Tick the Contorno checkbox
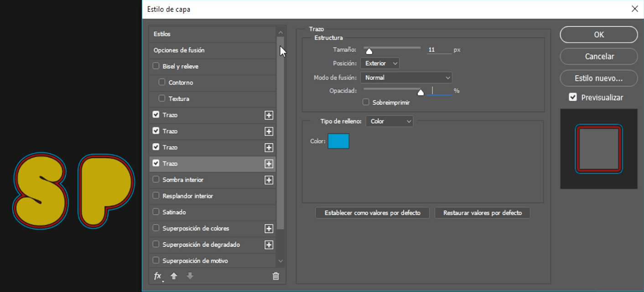Viewport: 644px width, 292px height. pyautogui.click(x=162, y=82)
